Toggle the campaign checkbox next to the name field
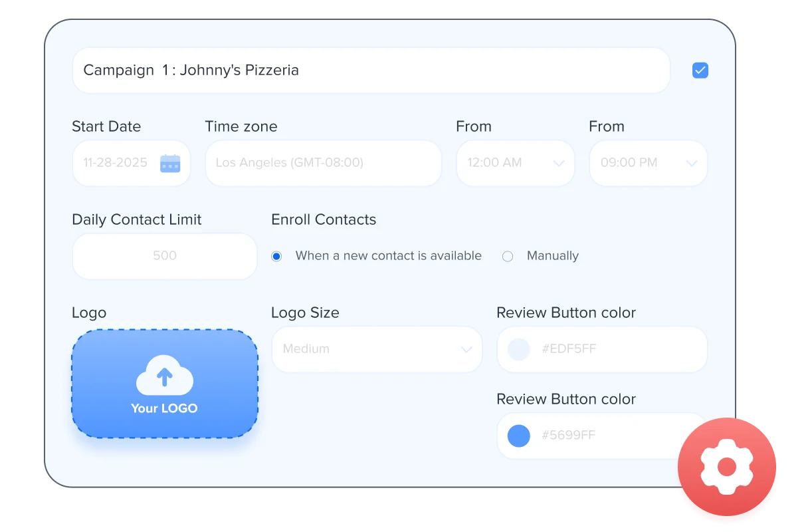 coord(700,70)
